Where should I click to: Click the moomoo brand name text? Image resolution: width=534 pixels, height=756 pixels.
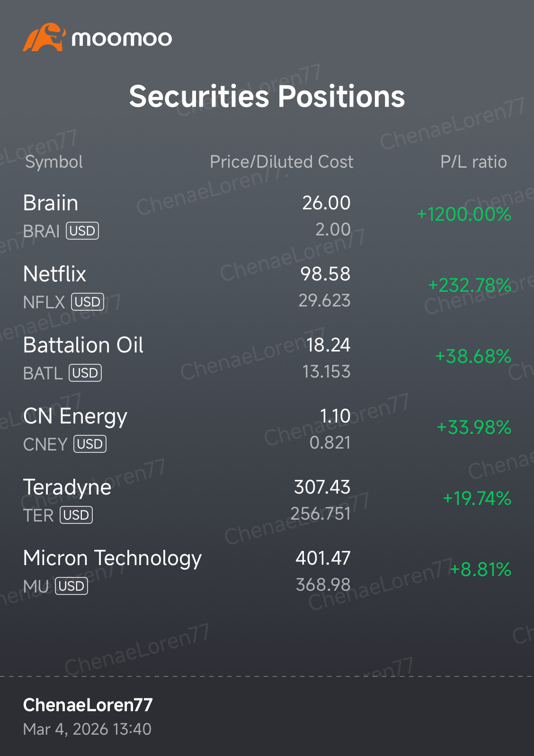(122, 39)
